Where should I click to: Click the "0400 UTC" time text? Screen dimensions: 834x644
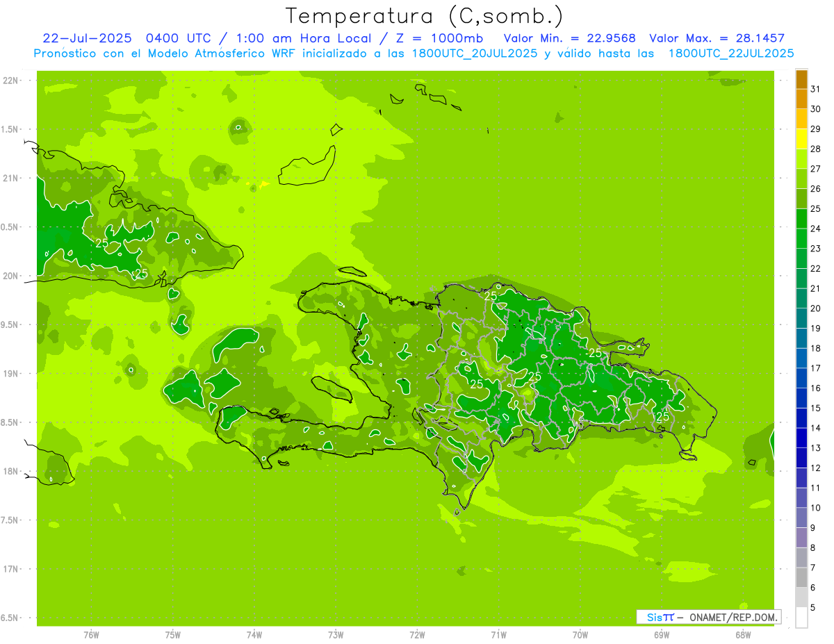177,38
